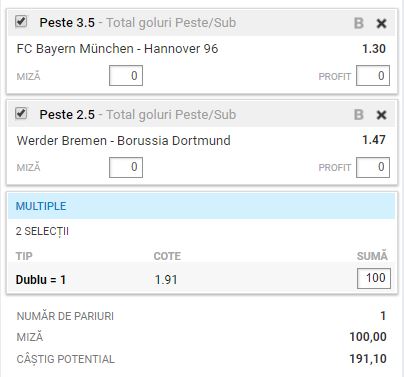Click the Werder Bremen - Borussia Dortmund match
Viewport: 404px width, 377px height.
[123, 141]
